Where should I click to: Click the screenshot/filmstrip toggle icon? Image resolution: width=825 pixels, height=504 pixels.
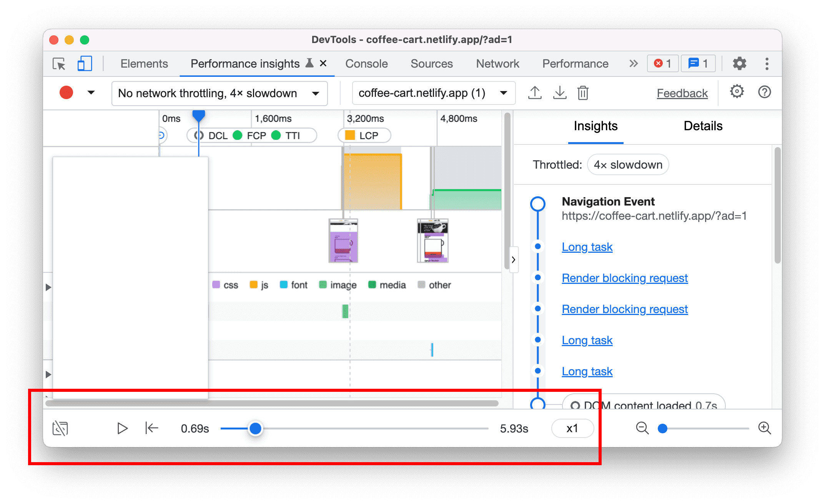60,428
